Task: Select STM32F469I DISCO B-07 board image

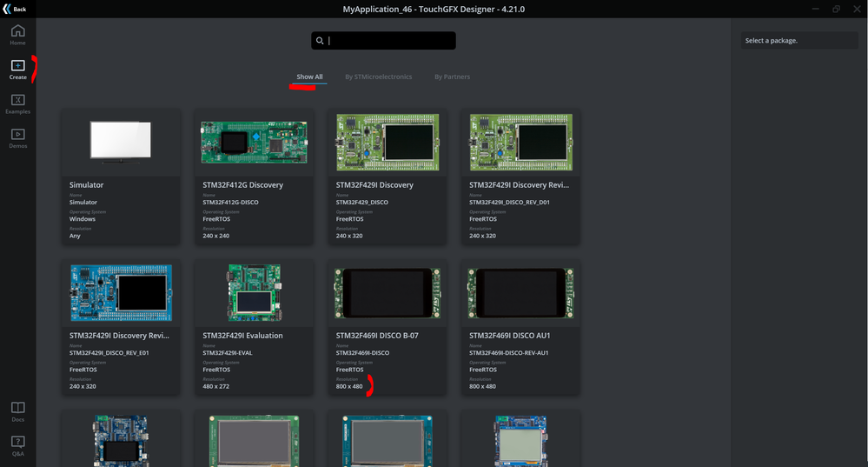Action: coord(388,293)
